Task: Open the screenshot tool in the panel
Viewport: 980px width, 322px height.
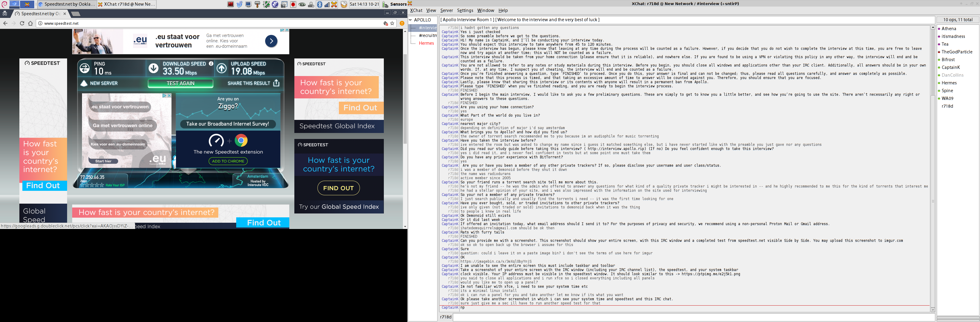Action: (284, 4)
